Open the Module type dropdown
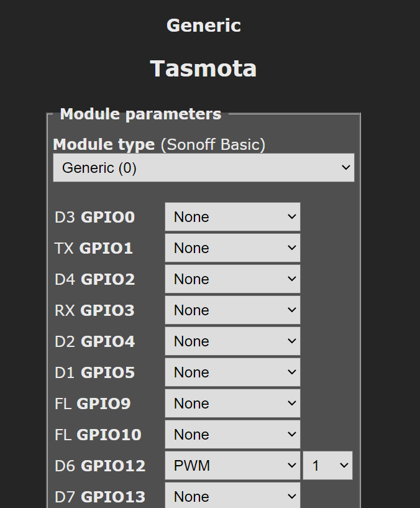Viewport: 420px width, 508px height. (x=203, y=168)
